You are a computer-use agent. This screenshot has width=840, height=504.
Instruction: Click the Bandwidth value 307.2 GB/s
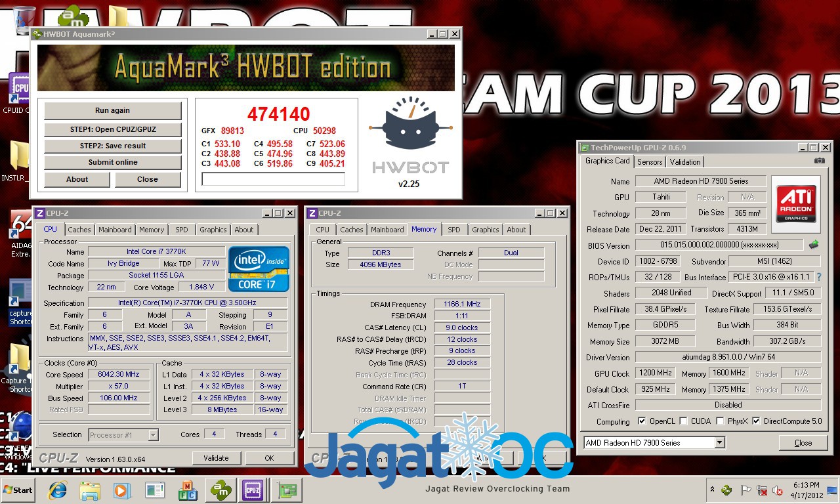coord(787,341)
